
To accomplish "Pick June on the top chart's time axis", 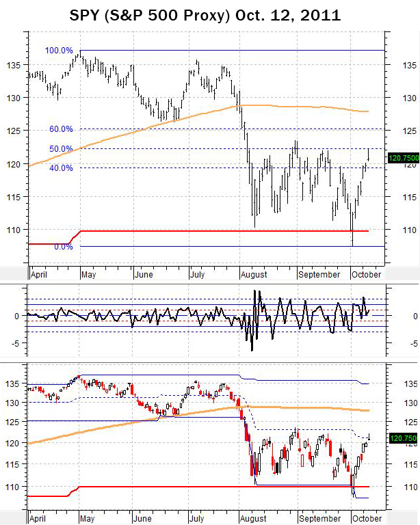I will click(144, 275).
